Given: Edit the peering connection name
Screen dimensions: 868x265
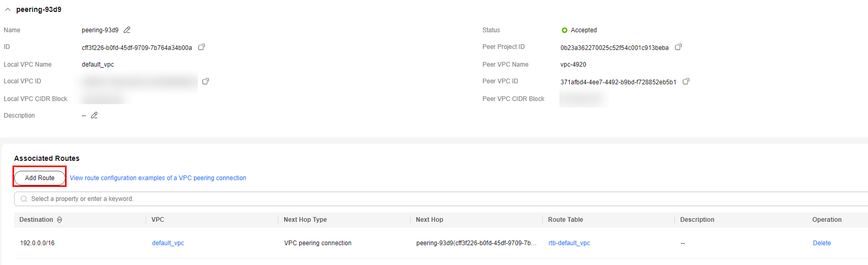Looking at the screenshot, I should [127, 30].
